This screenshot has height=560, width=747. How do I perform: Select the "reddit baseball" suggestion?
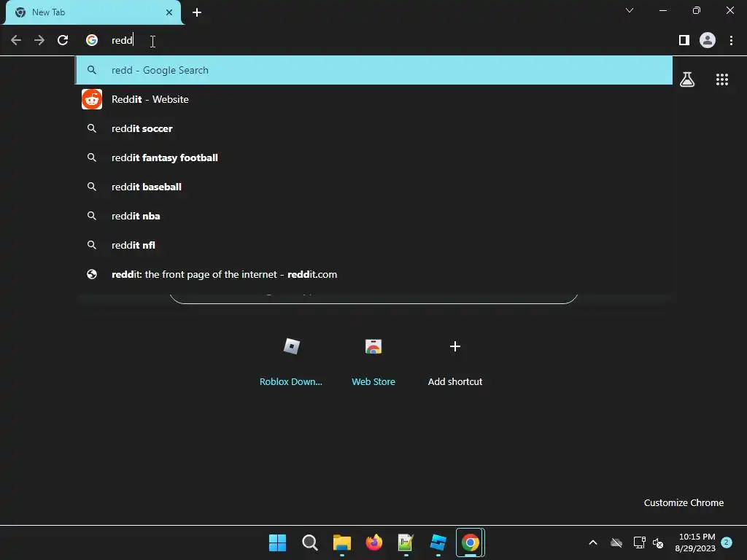tap(373, 187)
